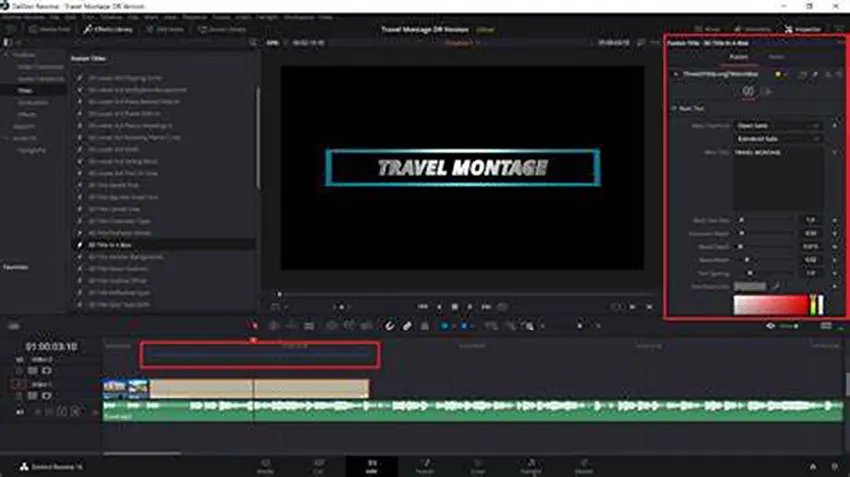The image size is (850, 477).
Task: Open Project Settings gear icon
Action: pos(835,466)
